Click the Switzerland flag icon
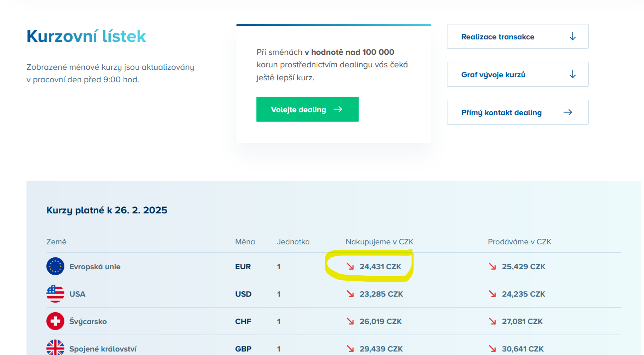 (x=55, y=322)
